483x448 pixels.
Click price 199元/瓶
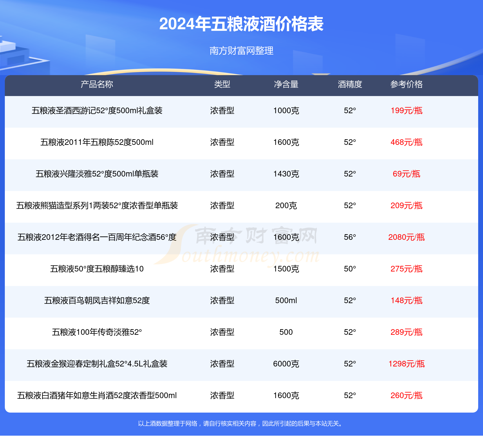(407, 111)
